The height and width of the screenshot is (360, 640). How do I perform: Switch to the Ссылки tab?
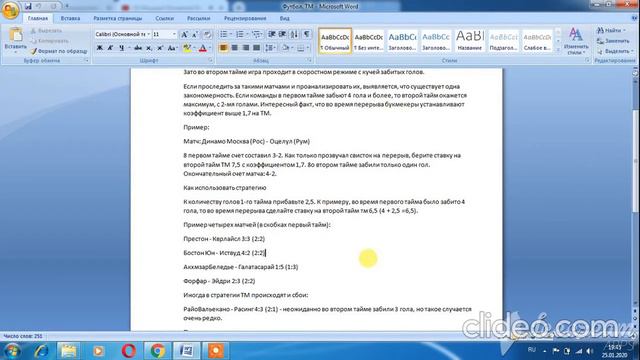pyautogui.click(x=164, y=18)
